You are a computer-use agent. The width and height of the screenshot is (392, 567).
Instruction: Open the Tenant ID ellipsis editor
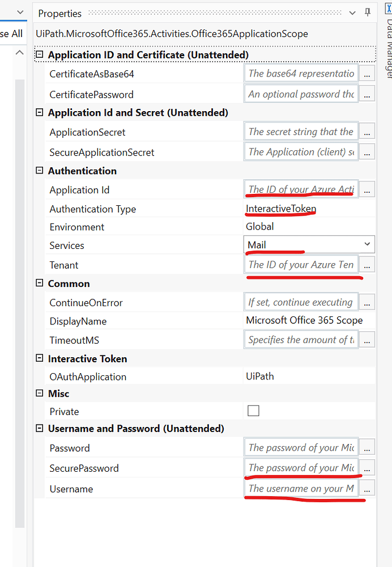(x=367, y=264)
